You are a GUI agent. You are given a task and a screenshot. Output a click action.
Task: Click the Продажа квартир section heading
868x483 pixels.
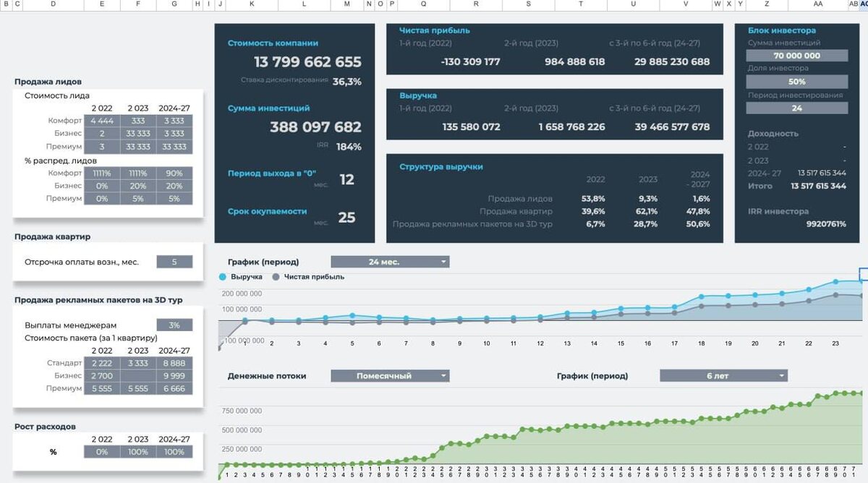click(52, 236)
